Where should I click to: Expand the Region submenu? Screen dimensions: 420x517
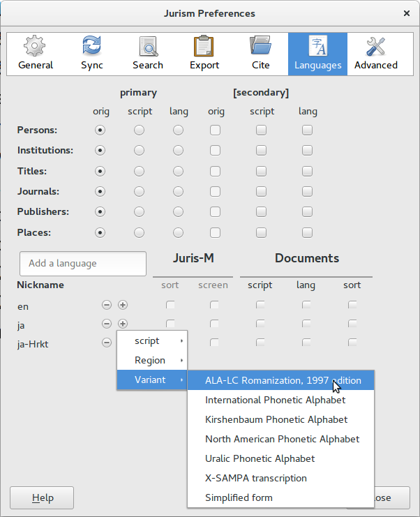[152, 360]
